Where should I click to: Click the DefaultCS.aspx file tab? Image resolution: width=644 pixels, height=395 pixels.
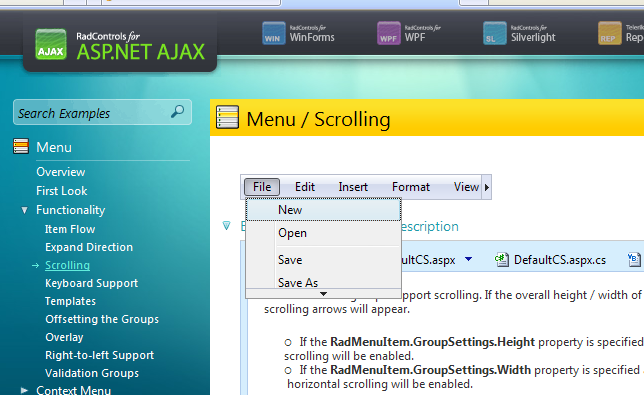tap(428, 260)
